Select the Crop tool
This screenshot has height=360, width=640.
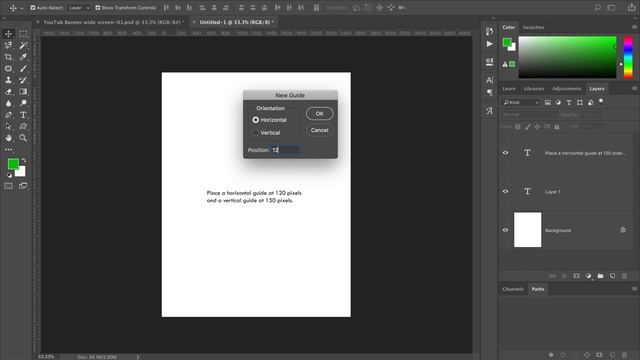(x=8, y=57)
